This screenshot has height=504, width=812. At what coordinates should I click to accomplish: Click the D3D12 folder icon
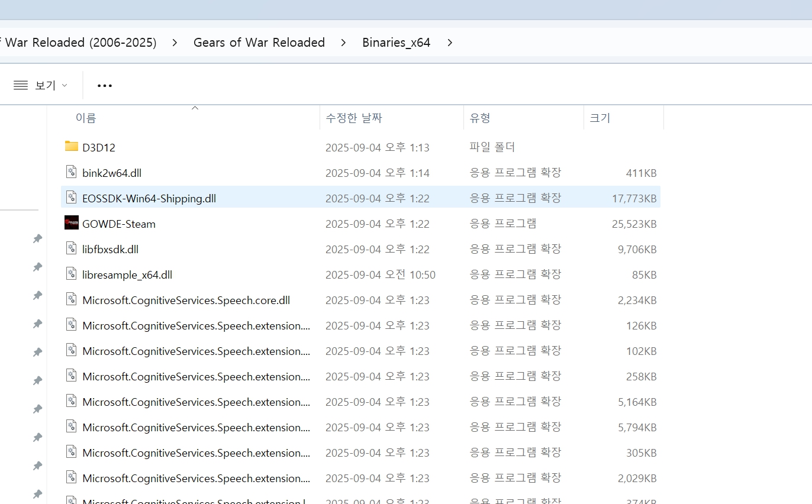click(72, 147)
